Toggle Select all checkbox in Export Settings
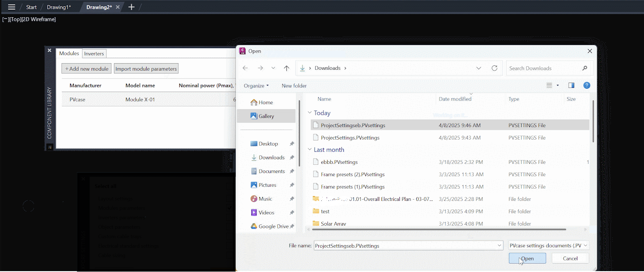Image resolution: width=644 pixels, height=272 pixels. [230, 186]
